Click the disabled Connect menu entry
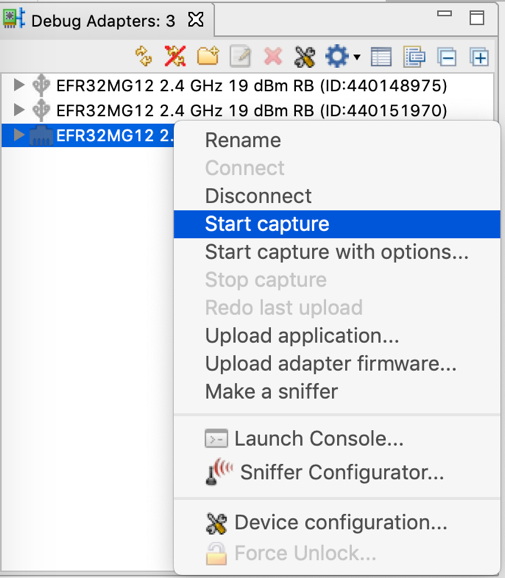 337,168
